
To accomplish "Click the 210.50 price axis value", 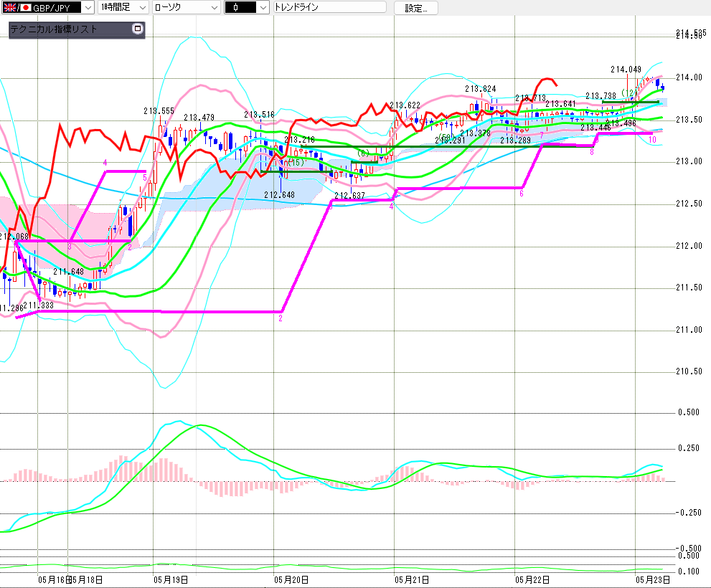I will click(689, 371).
